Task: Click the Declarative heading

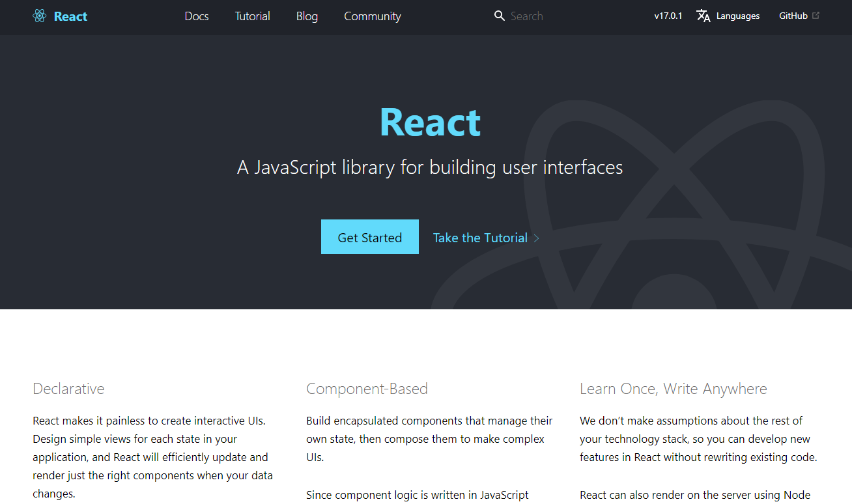Action: 68,389
